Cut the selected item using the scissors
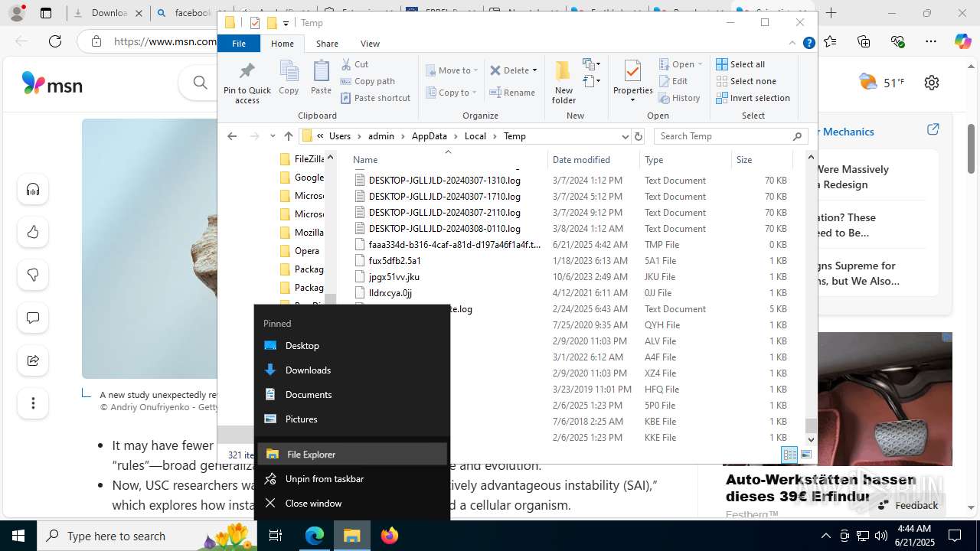The image size is (980, 551). click(x=354, y=64)
